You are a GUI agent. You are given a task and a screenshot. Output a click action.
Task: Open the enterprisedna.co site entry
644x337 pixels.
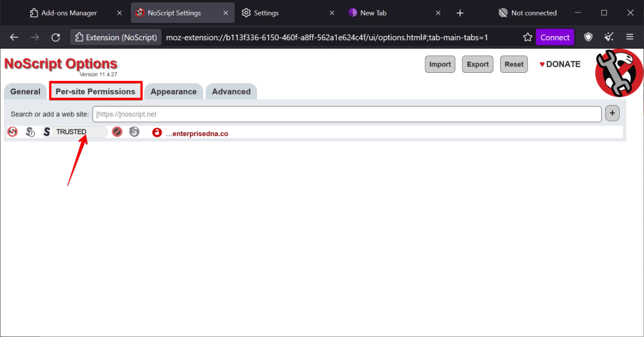click(197, 134)
